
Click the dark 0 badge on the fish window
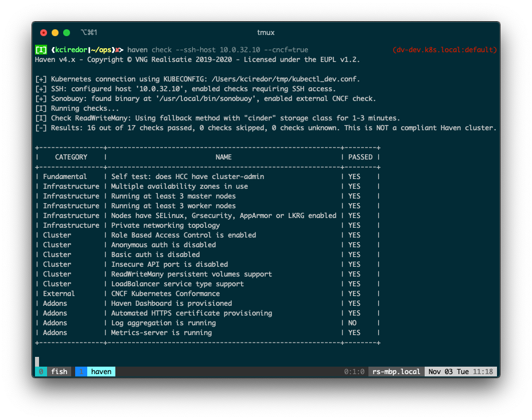[x=40, y=371]
